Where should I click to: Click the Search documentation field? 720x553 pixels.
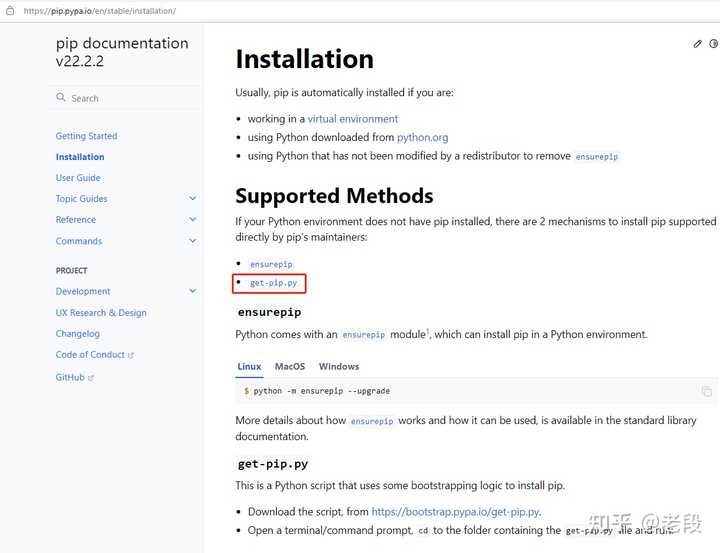125,98
